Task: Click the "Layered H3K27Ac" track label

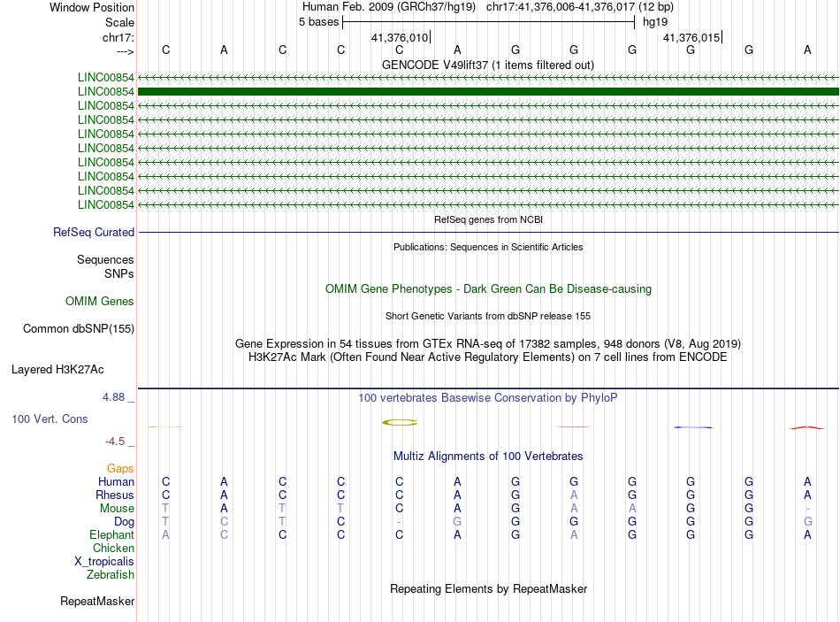Action: (57, 370)
